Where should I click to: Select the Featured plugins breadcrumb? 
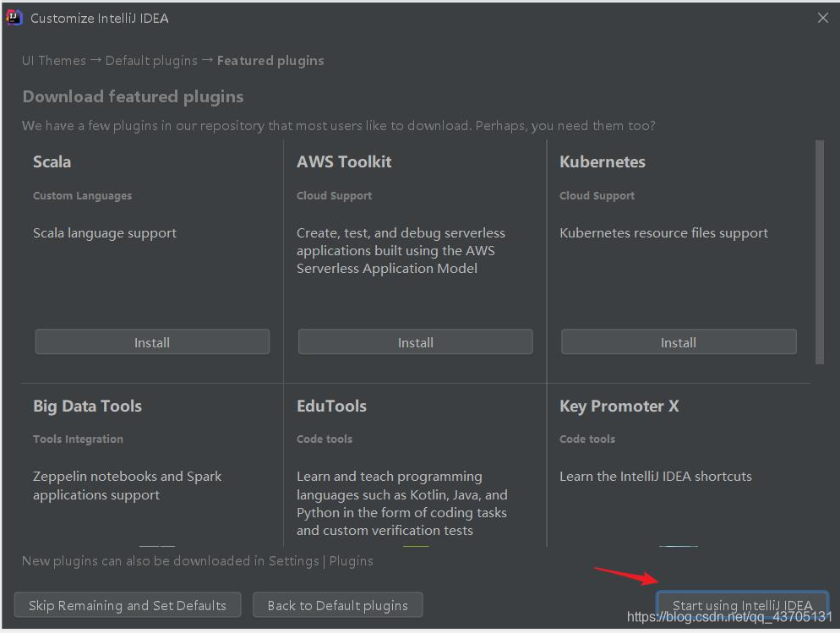(x=270, y=61)
